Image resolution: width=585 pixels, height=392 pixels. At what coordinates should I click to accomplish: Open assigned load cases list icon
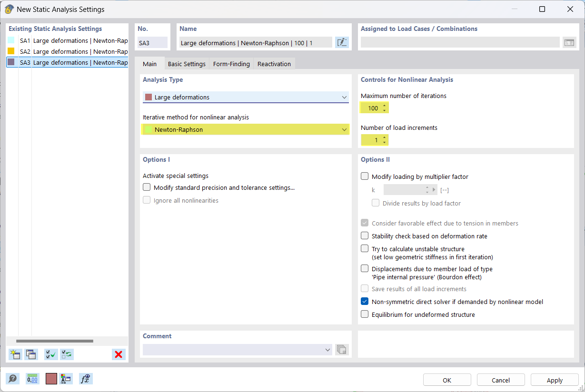(x=569, y=42)
